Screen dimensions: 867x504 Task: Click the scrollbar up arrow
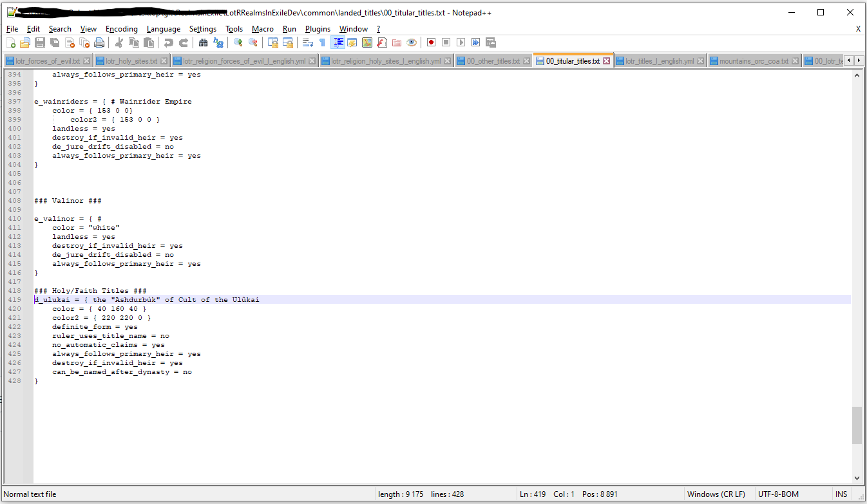[x=857, y=75]
